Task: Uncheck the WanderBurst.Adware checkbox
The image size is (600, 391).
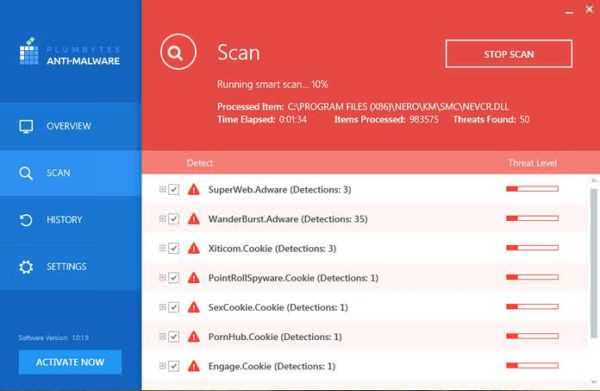Action: 174,219
